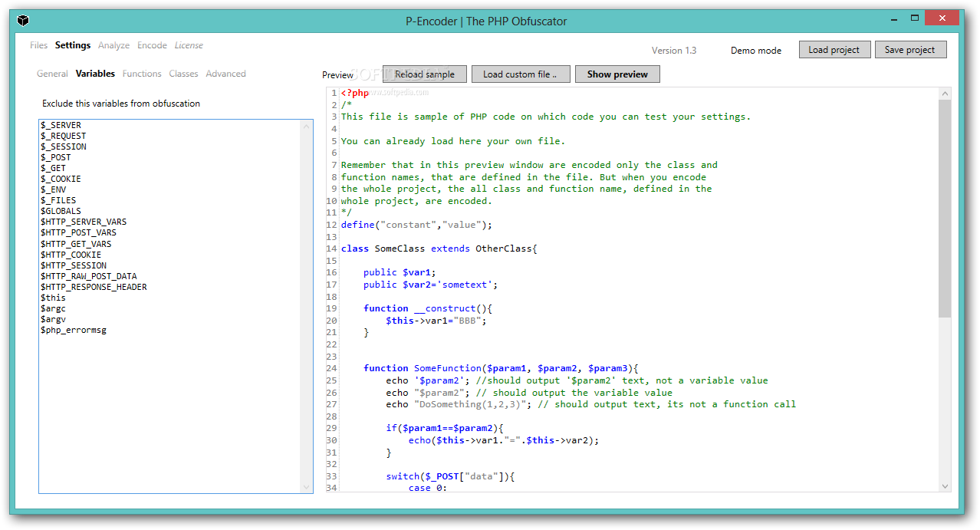Click the public $var1; code line
This screenshot has height=530, width=980.
[x=400, y=272]
